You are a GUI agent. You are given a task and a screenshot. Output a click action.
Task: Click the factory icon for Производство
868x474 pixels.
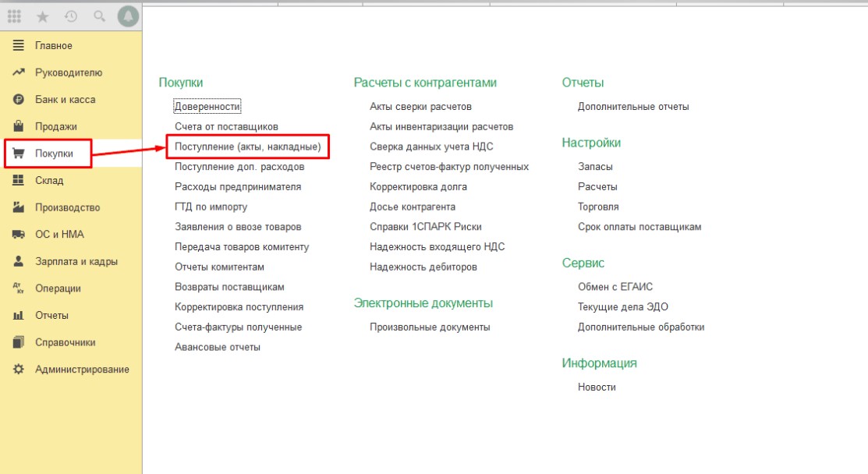point(19,207)
